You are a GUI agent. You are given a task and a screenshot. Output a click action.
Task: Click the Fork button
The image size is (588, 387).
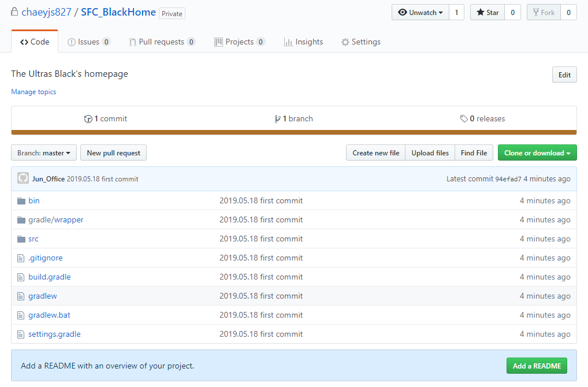tap(544, 12)
